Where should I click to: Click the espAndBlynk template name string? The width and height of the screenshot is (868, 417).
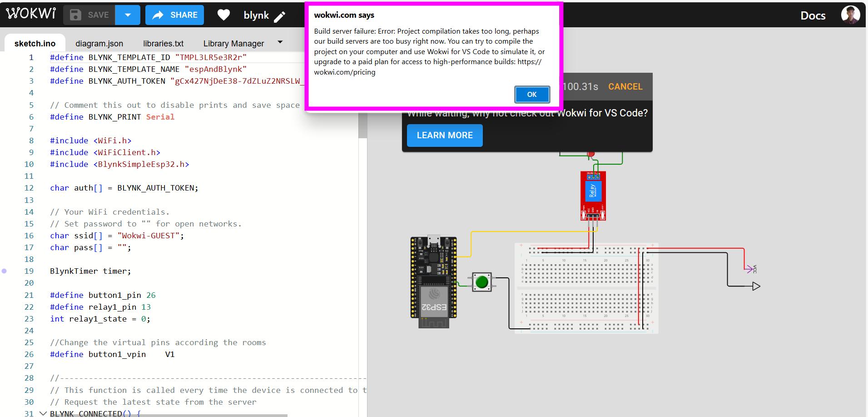point(215,69)
